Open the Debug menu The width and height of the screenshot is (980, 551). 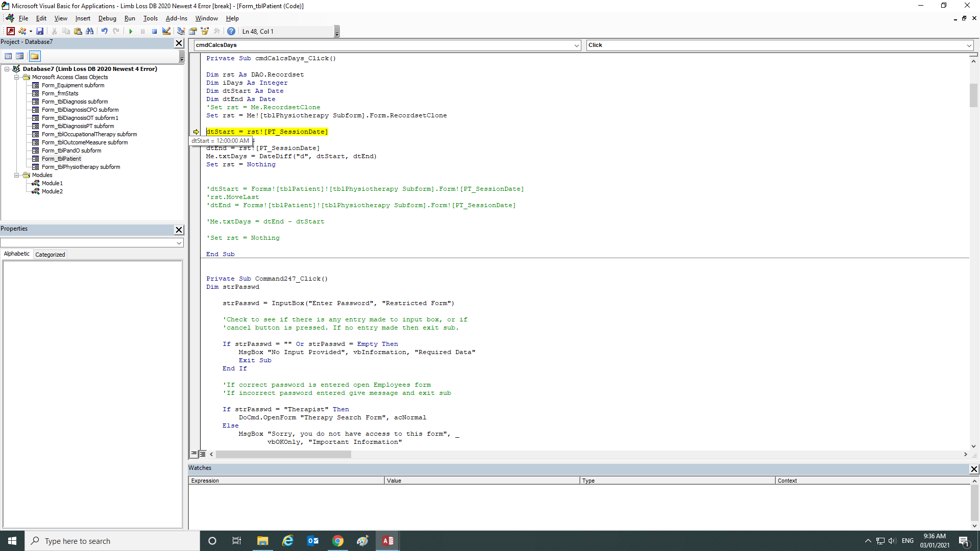coord(107,18)
